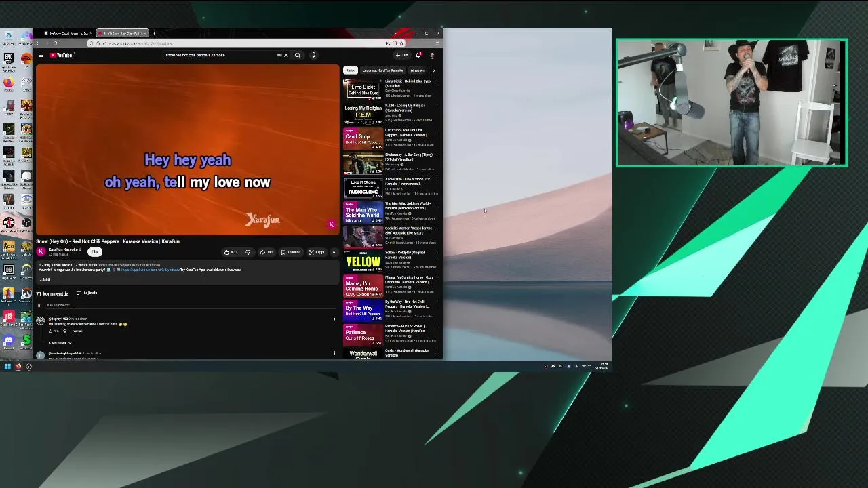Open the Recycle Bin desktop icon
Screen dimensions: 868x488
[x=8, y=37]
